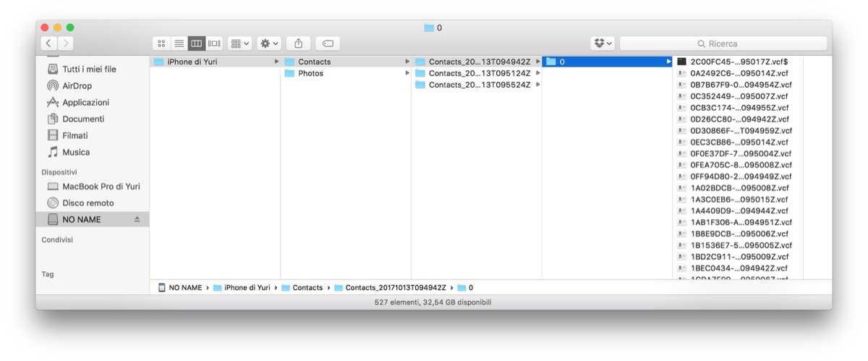Select file 1A3C0EB6-...095015Z.vcf
Screen dimensions: 868x361
click(739, 200)
